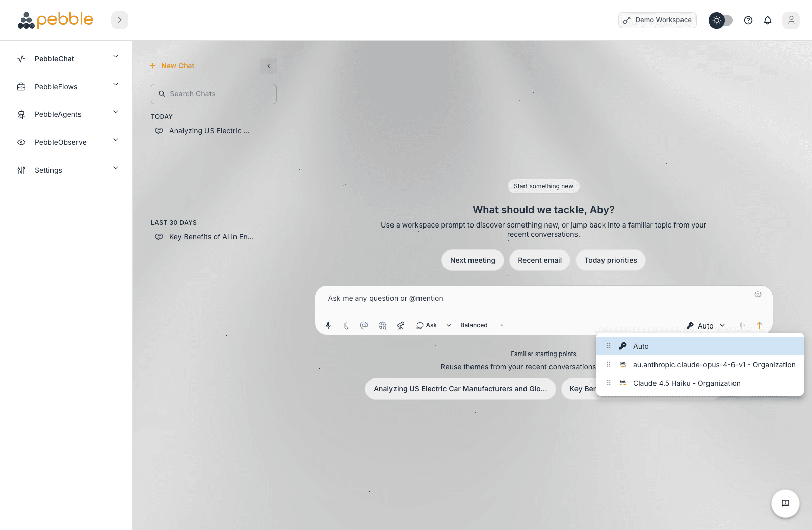This screenshot has width=812, height=530.
Task: Click drag handle beside claude-opus option
Action: (609, 364)
